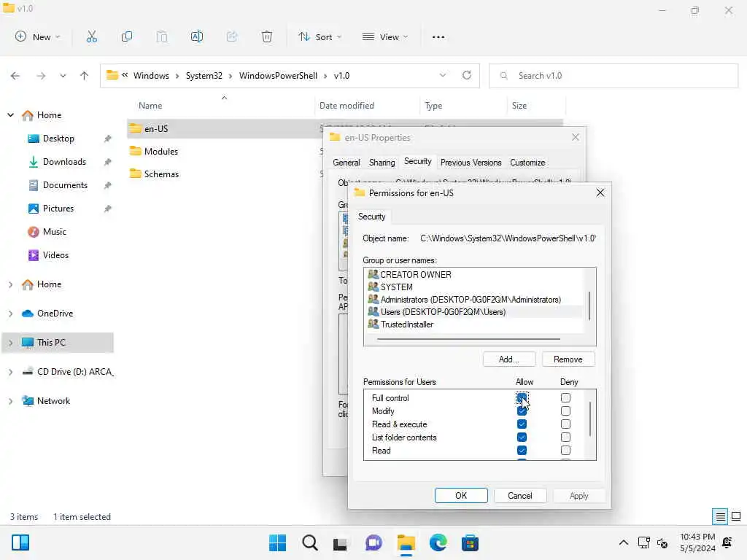Expand OneDrive tree node

10,314
